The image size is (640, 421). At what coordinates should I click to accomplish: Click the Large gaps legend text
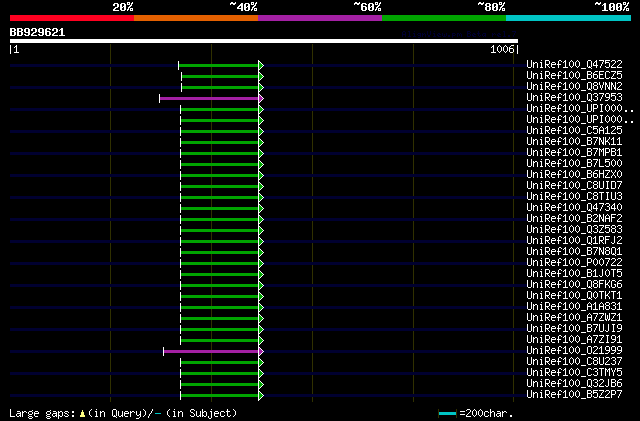click(x=123, y=413)
